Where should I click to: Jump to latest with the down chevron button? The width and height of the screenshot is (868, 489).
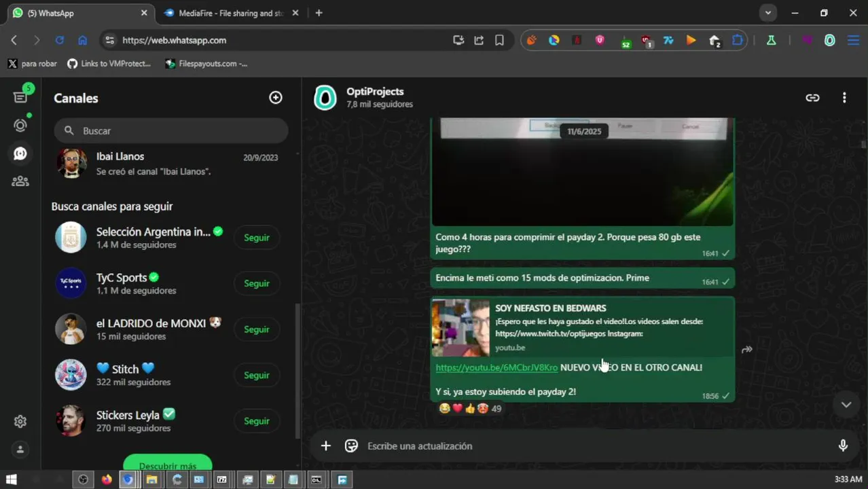tap(846, 405)
